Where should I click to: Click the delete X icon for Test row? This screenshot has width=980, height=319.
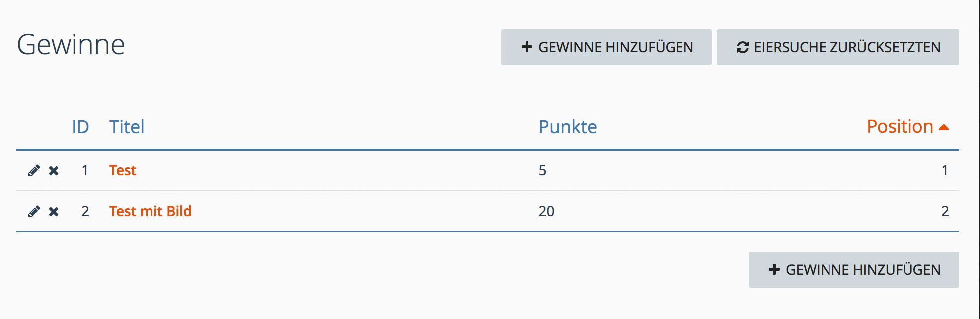pyautogui.click(x=54, y=171)
